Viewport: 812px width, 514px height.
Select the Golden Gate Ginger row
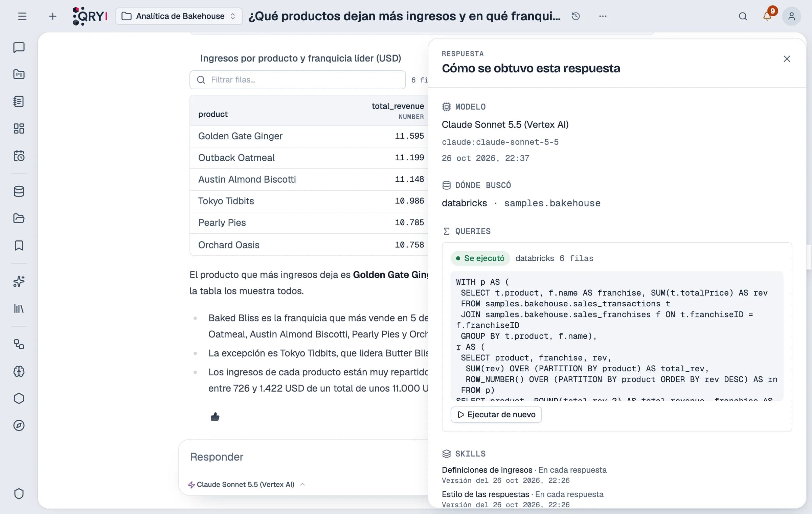click(309, 136)
